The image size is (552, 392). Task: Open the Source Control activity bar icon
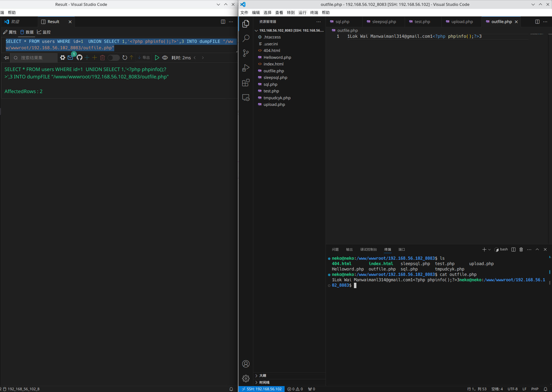point(246,53)
